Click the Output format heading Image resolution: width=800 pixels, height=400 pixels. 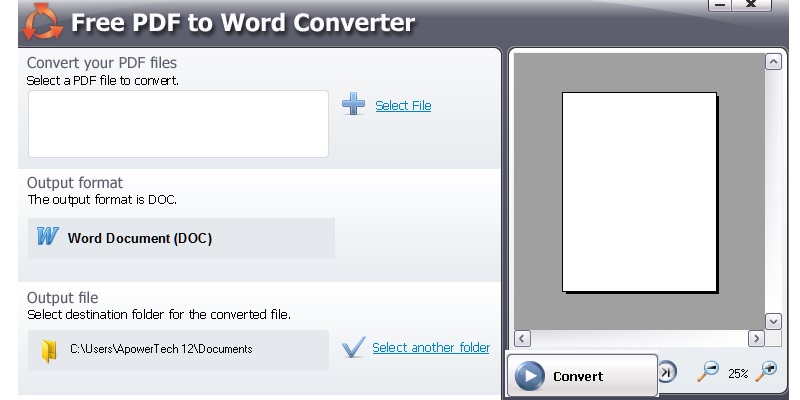point(74,183)
